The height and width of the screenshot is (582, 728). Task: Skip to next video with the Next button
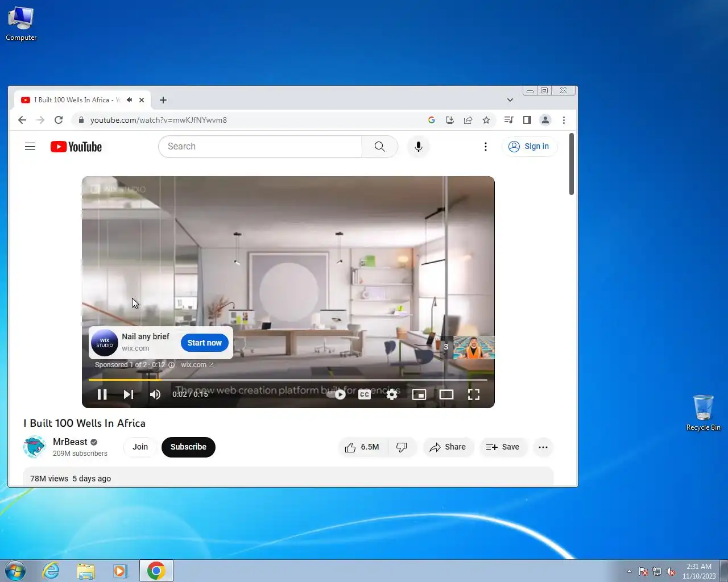point(129,394)
